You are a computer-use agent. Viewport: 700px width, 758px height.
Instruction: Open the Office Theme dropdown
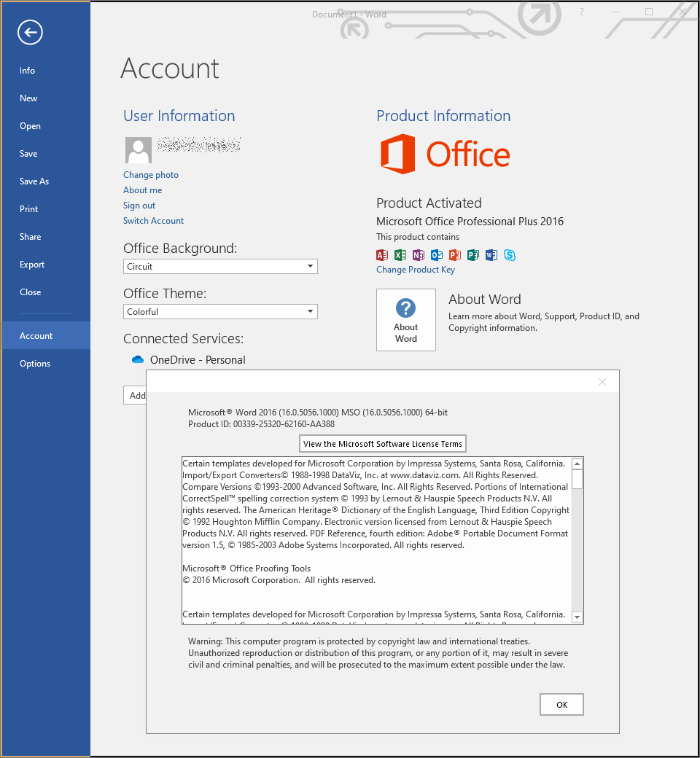(x=311, y=311)
